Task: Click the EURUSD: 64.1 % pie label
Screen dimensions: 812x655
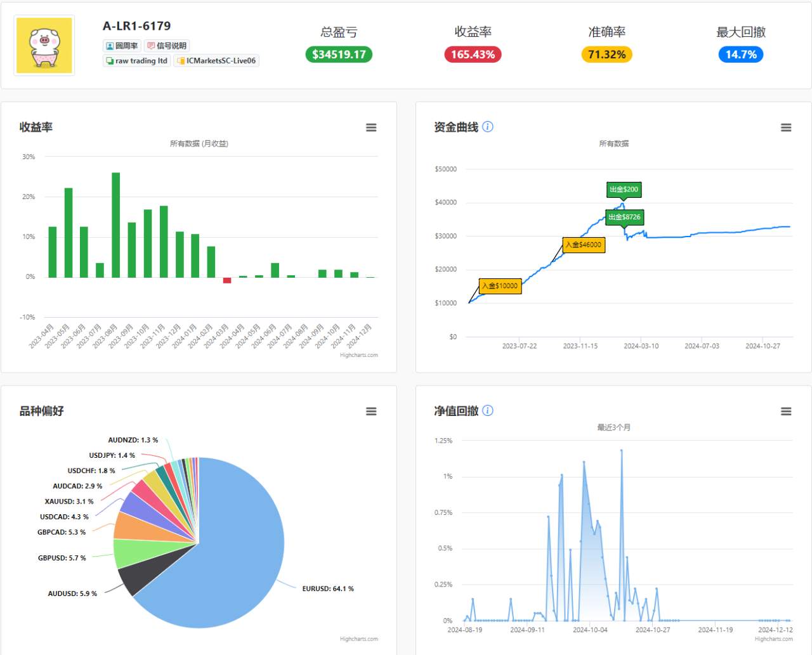Action: [x=328, y=589]
